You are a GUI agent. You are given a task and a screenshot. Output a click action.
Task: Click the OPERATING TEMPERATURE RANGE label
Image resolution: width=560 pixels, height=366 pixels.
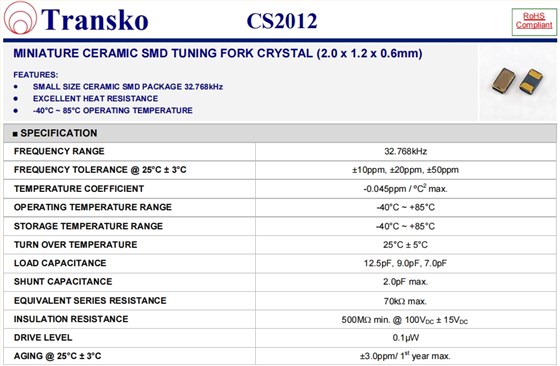tap(93, 207)
